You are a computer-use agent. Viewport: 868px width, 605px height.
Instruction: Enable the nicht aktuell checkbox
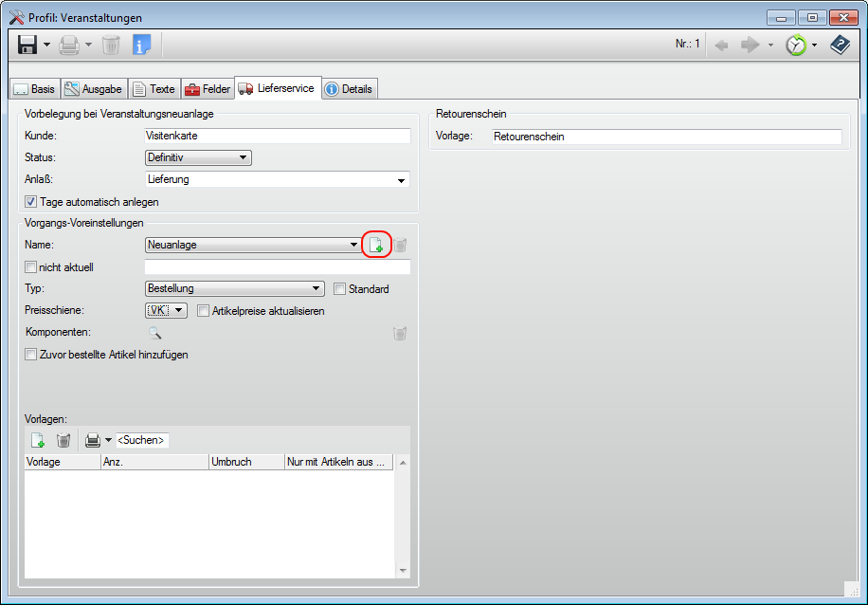click(x=31, y=267)
